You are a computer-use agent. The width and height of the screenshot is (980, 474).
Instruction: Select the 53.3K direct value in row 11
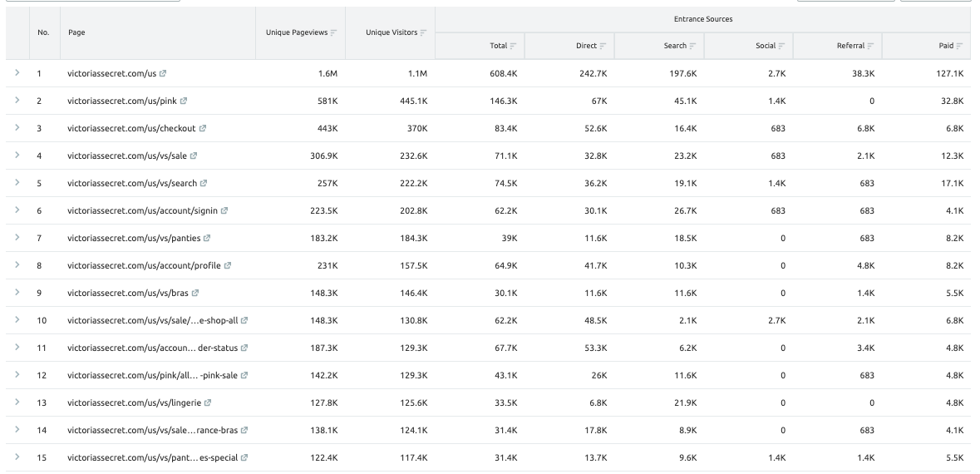click(x=596, y=348)
